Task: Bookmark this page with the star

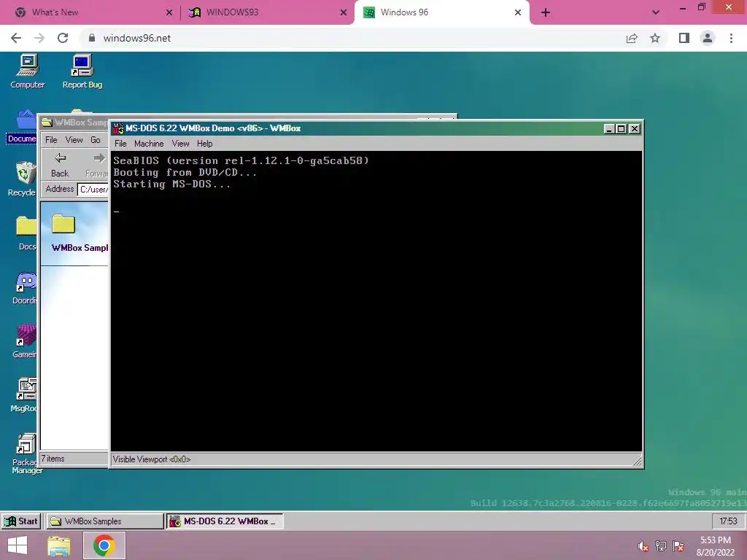Action: tap(655, 38)
